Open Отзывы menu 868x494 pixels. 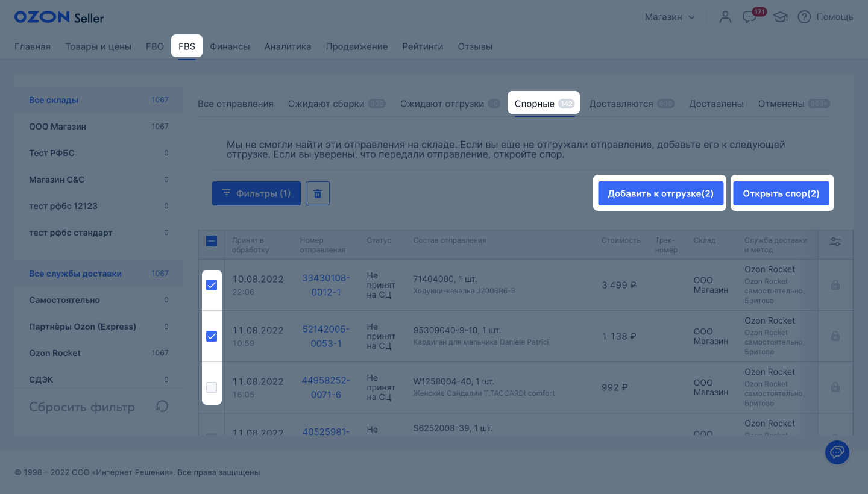tap(475, 46)
